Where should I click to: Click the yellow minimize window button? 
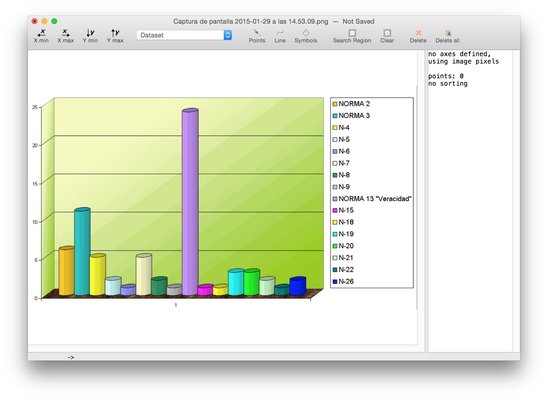(44, 21)
